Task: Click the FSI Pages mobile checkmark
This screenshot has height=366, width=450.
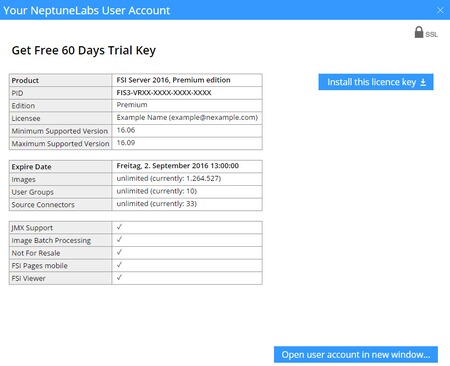Action: [119, 265]
